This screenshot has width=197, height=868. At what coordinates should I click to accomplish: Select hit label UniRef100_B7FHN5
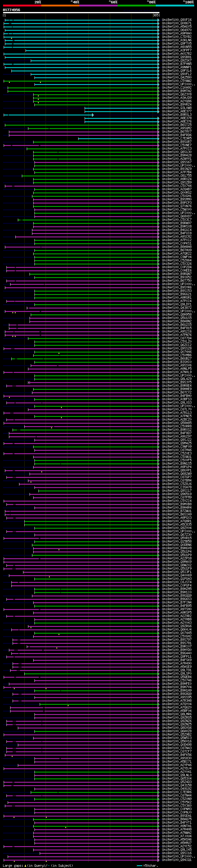click(177, 64)
